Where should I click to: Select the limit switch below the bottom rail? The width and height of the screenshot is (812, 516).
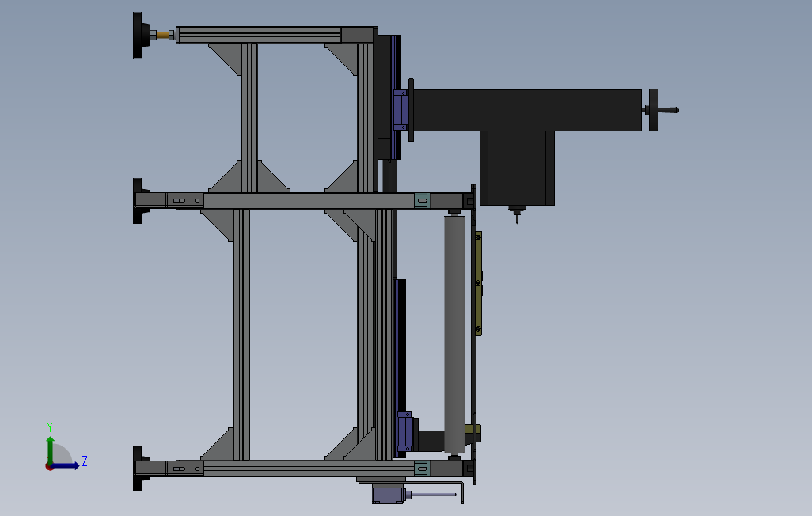point(389,495)
